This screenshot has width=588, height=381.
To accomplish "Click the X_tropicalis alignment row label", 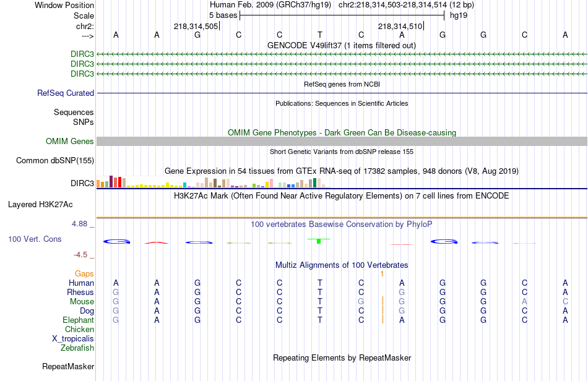I will point(73,339).
